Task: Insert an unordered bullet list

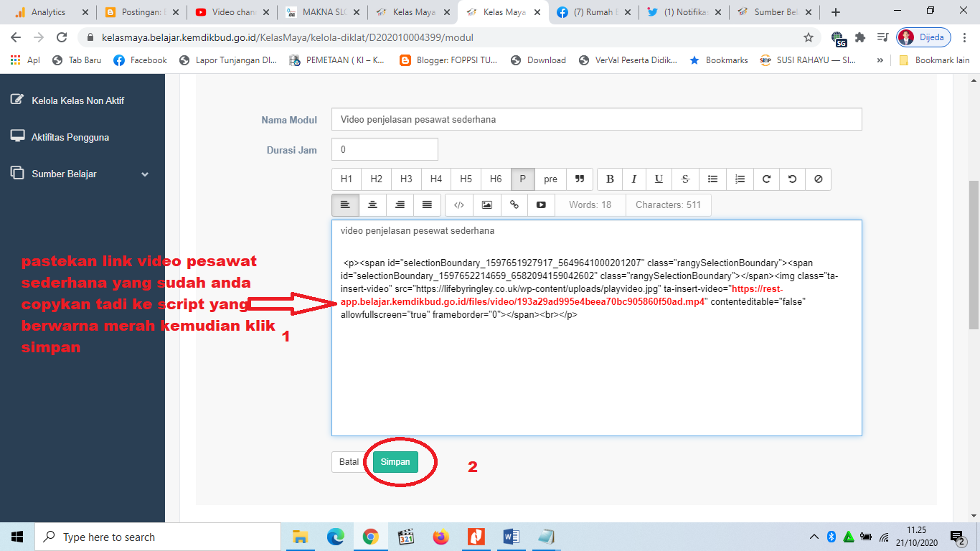Action: pos(712,179)
